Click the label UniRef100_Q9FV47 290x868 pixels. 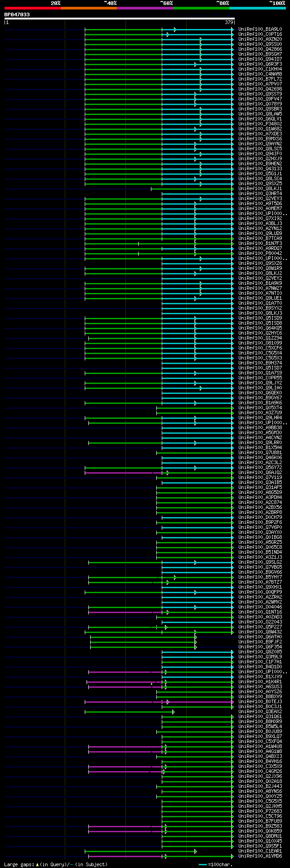pyautogui.click(x=260, y=99)
